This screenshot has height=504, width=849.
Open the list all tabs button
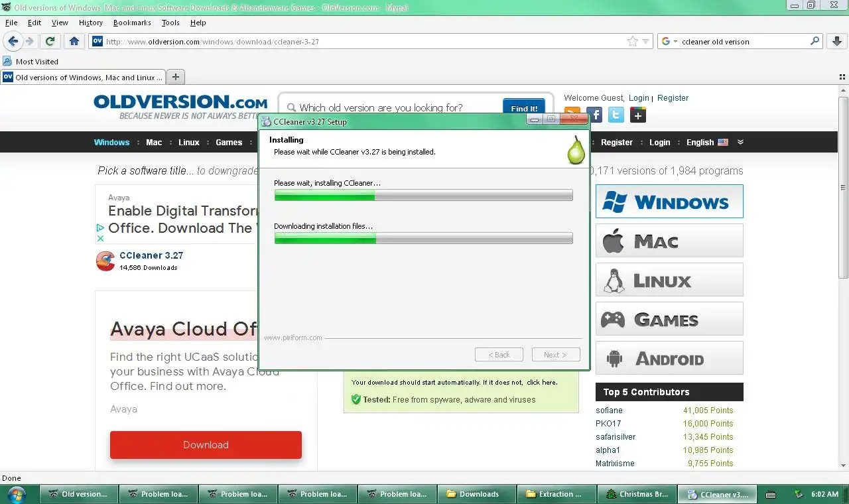pyautogui.click(x=842, y=77)
